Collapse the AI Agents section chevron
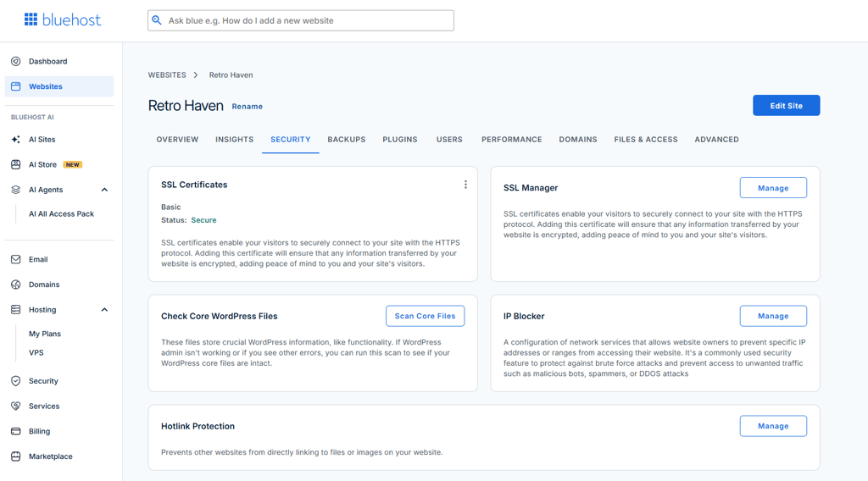This screenshot has width=868, height=481. 104,190
